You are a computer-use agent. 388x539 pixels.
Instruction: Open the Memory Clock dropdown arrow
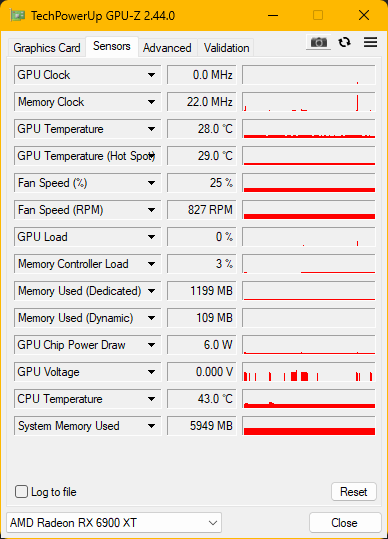coord(151,102)
